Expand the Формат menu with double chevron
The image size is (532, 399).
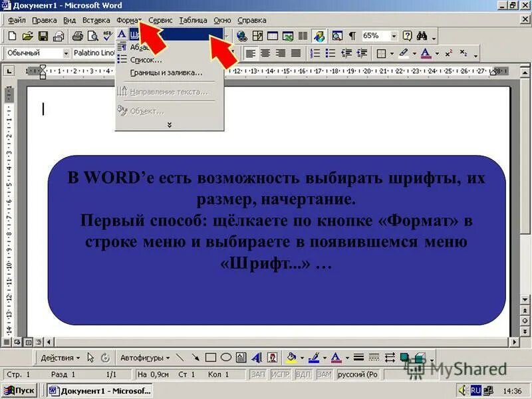coord(170,125)
